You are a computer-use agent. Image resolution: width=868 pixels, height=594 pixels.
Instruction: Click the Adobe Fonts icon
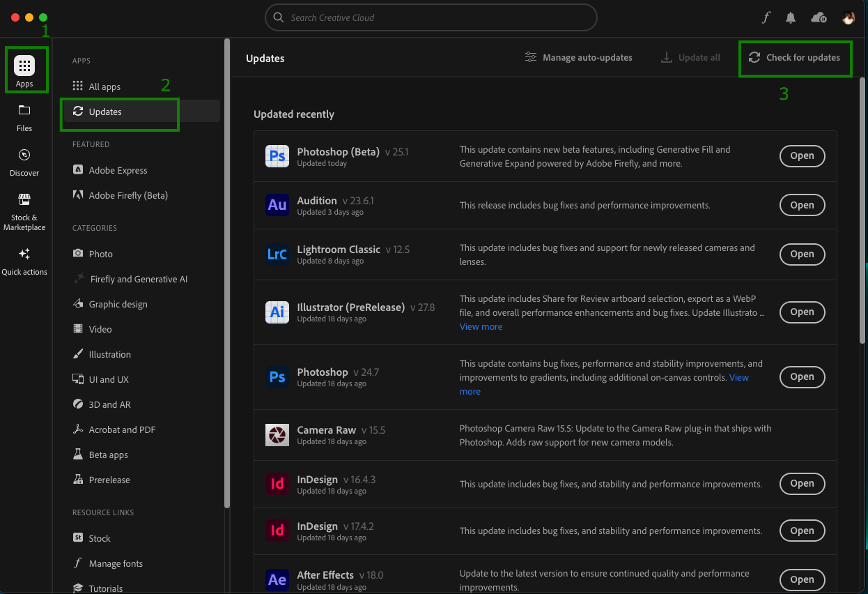766,17
